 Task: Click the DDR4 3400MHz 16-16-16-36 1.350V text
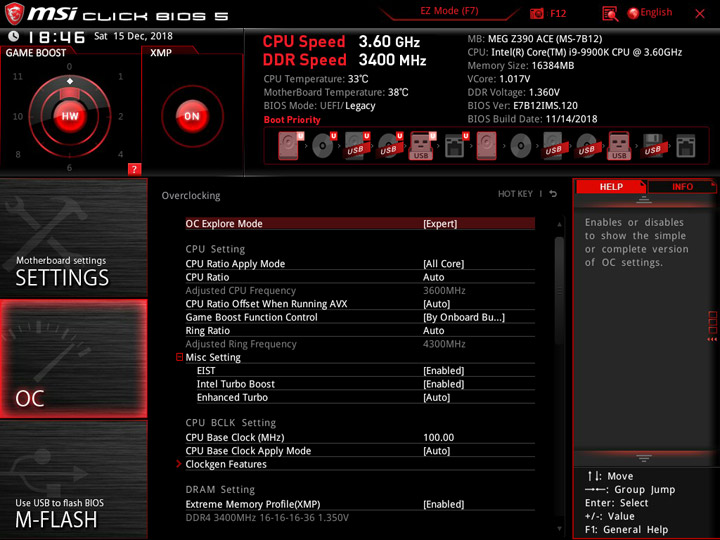point(267,518)
